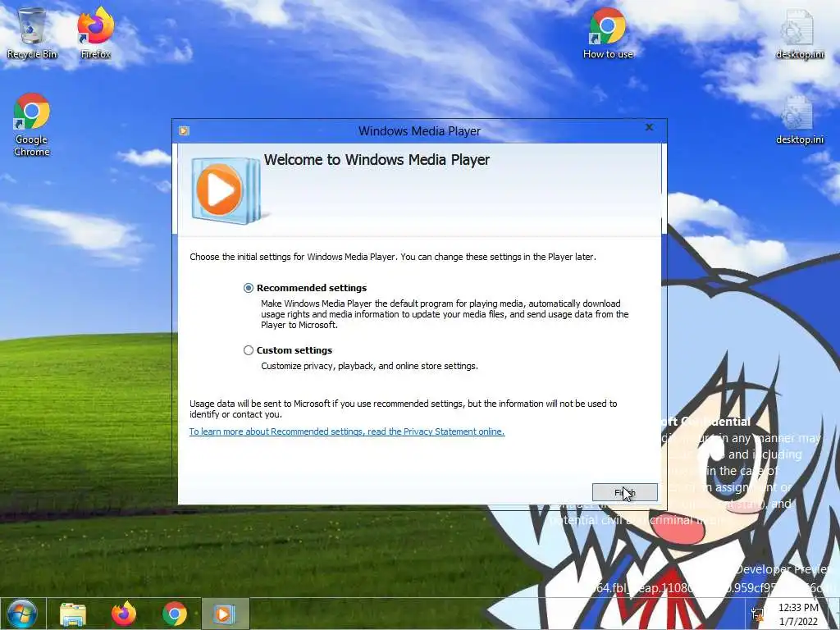Launch Firefox from the taskbar
The image size is (840, 630).
coord(124,614)
